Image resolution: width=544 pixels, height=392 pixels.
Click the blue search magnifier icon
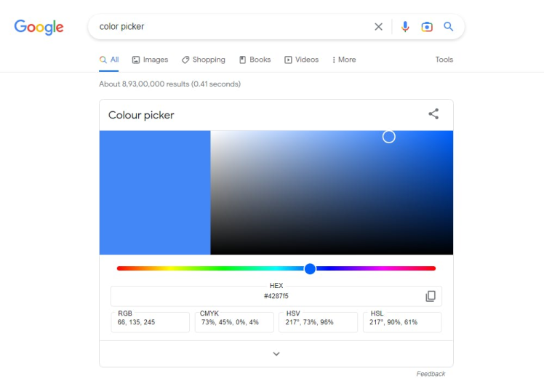449,27
